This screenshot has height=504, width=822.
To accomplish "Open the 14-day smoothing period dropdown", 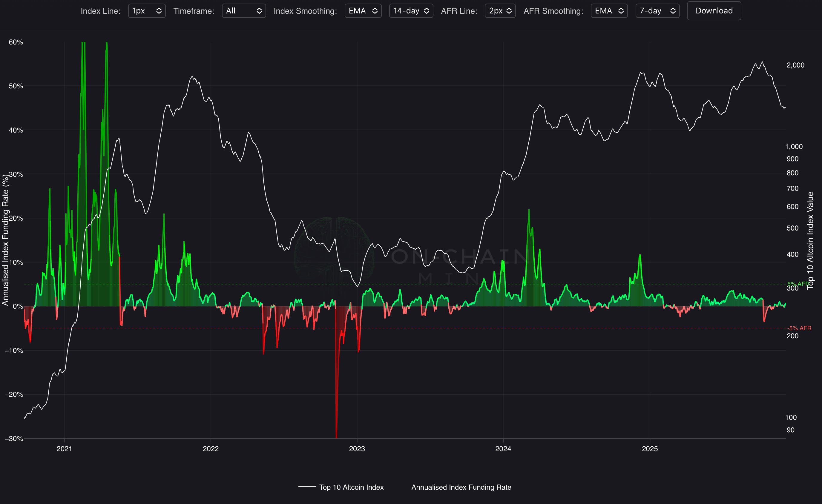I will 411,11.
